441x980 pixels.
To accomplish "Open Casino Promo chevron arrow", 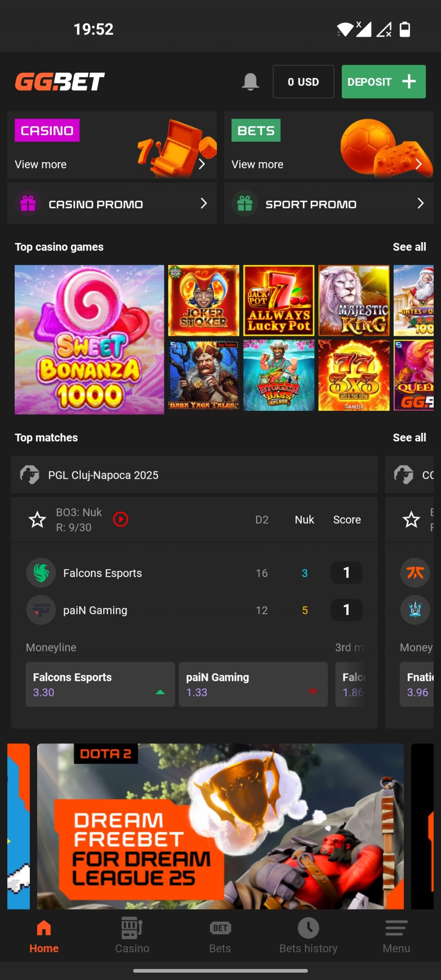I will [204, 203].
